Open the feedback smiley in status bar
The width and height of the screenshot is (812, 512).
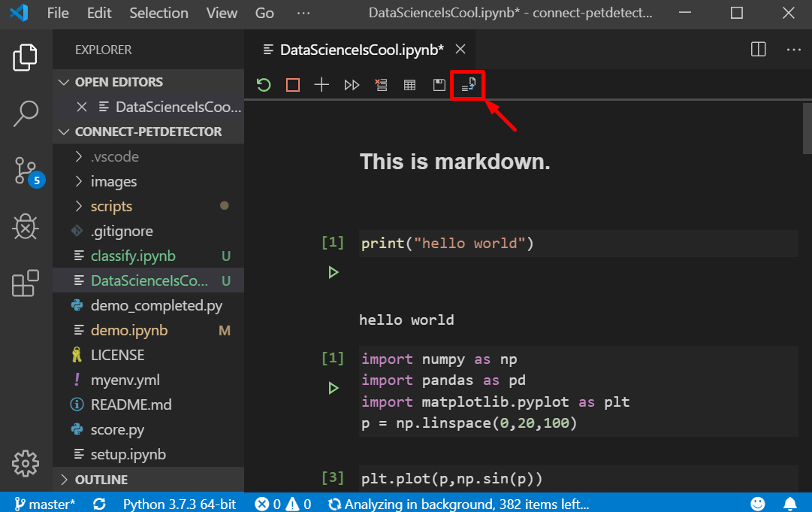758,504
